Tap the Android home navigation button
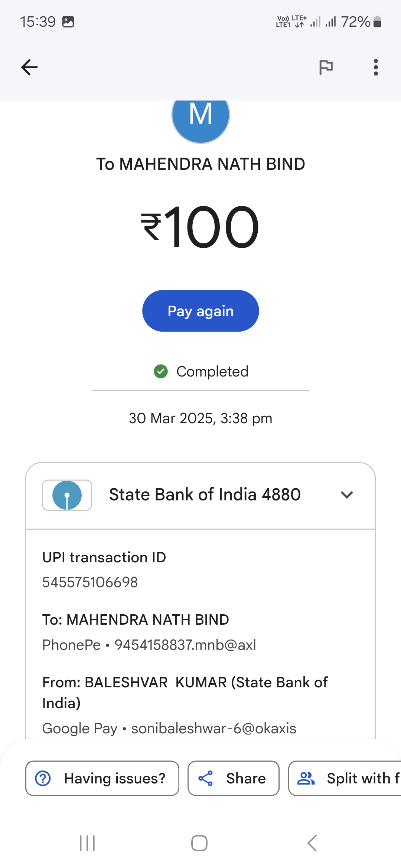Image resolution: width=401 pixels, height=868 pixels. click(199, 843)
